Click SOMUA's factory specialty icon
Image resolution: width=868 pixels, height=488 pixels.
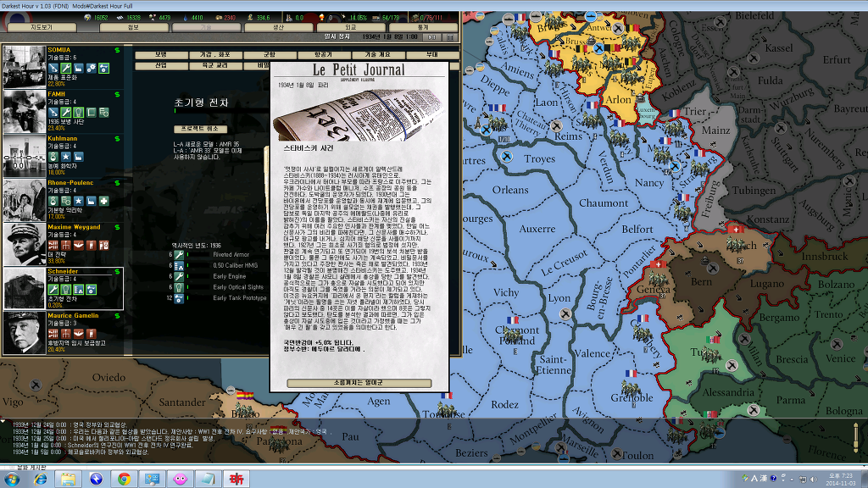79,68
